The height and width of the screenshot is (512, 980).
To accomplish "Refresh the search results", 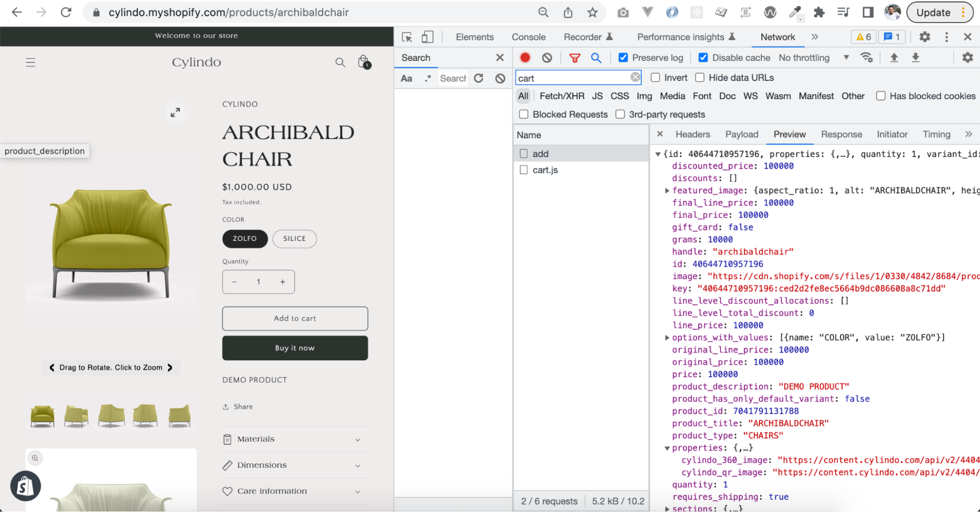I will (x=478, y=78).
